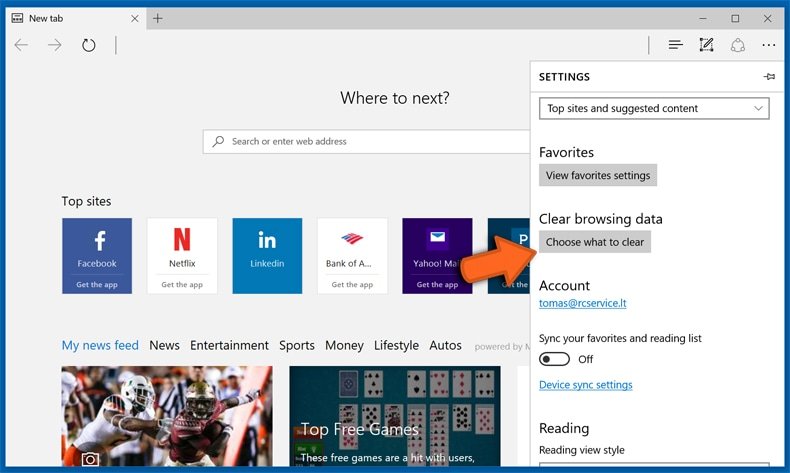Viewport: 790px width, 473px height.
Task: Select the Entertainment feed tab
Action: pos(229,346)
